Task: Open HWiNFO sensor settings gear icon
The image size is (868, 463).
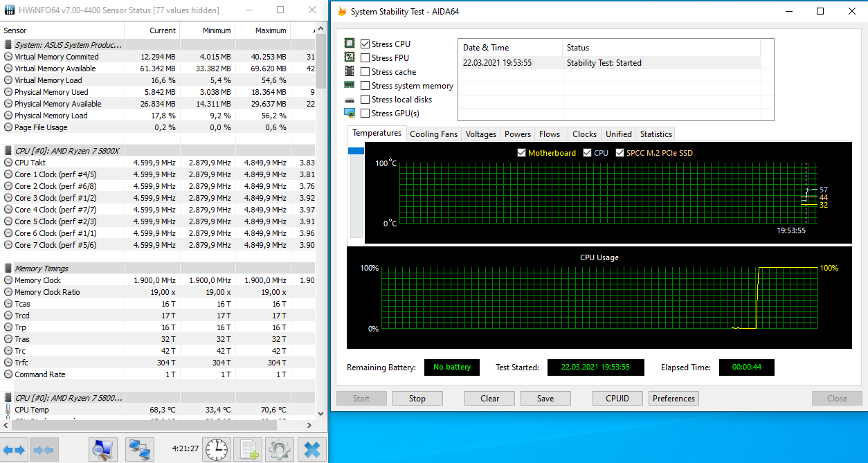Action: click(280, 450)
